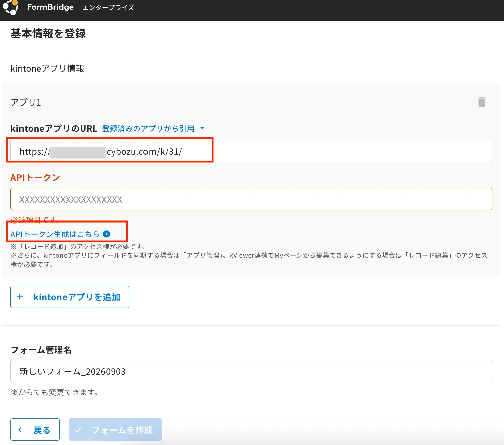Click the arrow icon beside APIトークン生成はこちら

(x=107, y=234)
